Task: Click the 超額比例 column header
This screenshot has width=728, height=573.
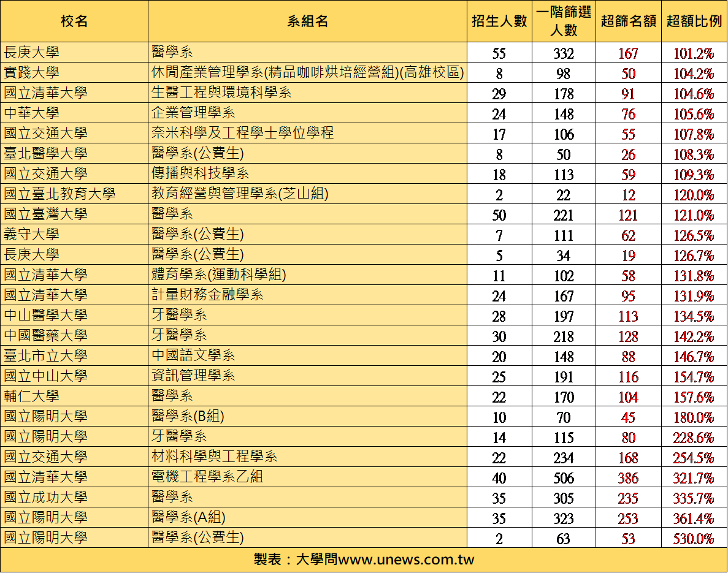Action: (x=694, y=21)
